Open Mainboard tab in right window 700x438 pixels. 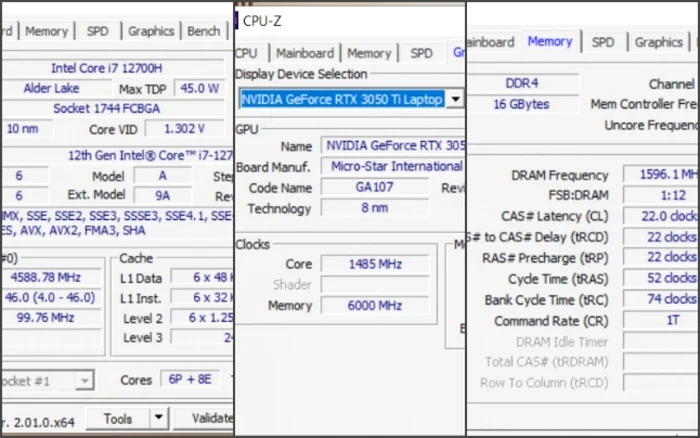pyautogui.click(x=490, y=42)
